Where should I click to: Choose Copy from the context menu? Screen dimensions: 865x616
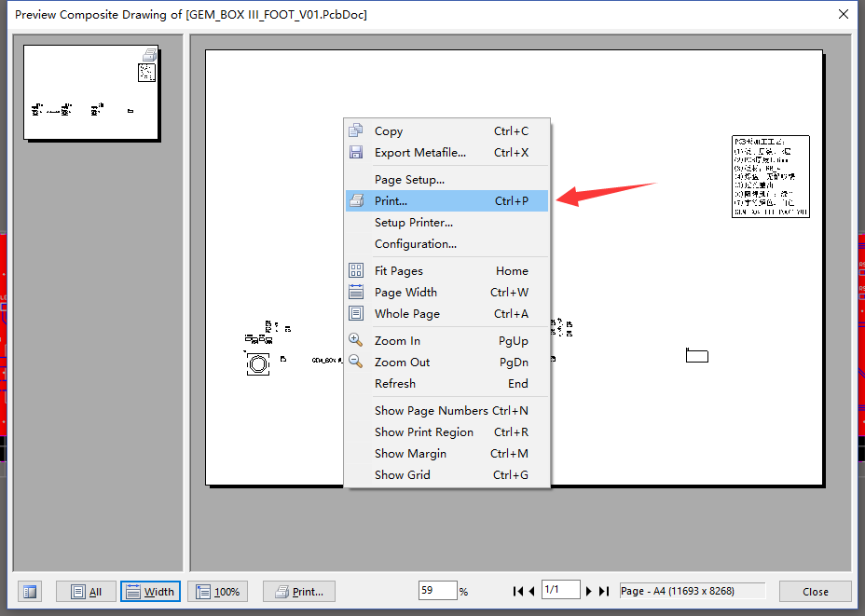pos(446,131)
